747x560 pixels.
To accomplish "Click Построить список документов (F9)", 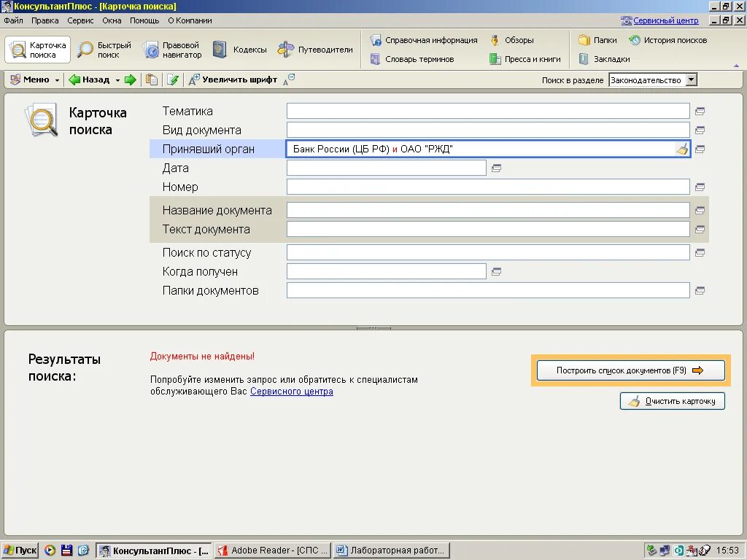I will [631, 370].
